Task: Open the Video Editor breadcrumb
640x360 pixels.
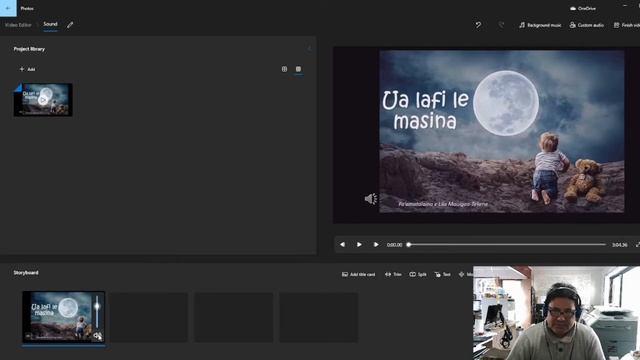Action: pos(18,25)
